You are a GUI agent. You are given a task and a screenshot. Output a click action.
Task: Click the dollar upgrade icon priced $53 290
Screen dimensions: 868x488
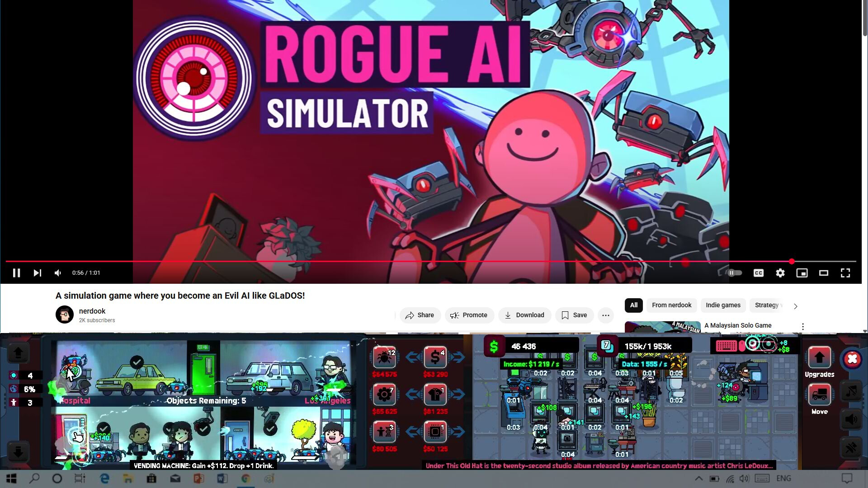pos(435,357)
